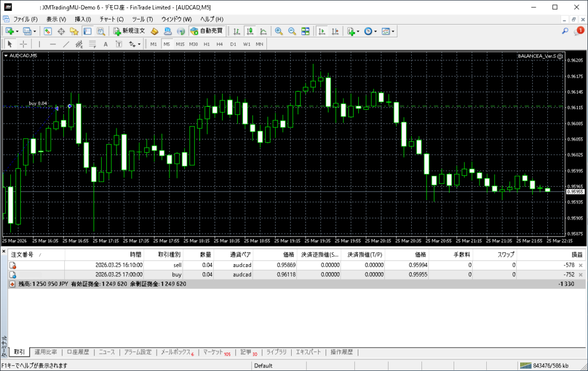Switch chart to bar chart style
588x371 pixels.
pos(237,31)
